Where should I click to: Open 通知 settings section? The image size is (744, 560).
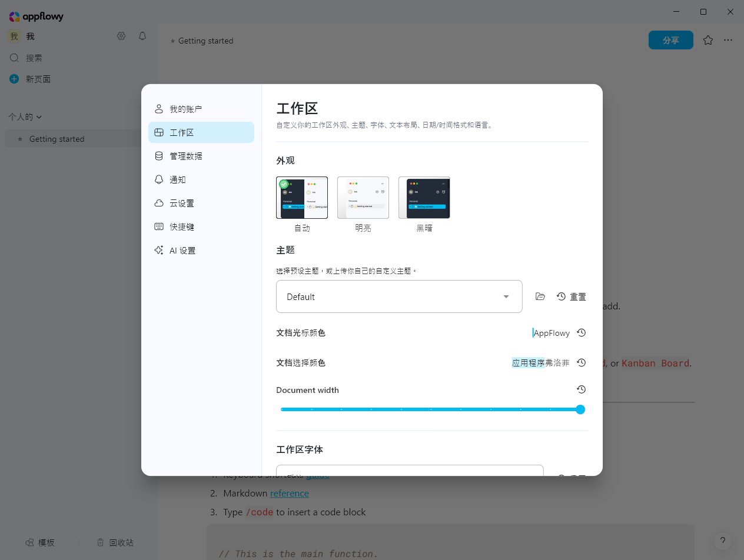(x=201, y=179)
